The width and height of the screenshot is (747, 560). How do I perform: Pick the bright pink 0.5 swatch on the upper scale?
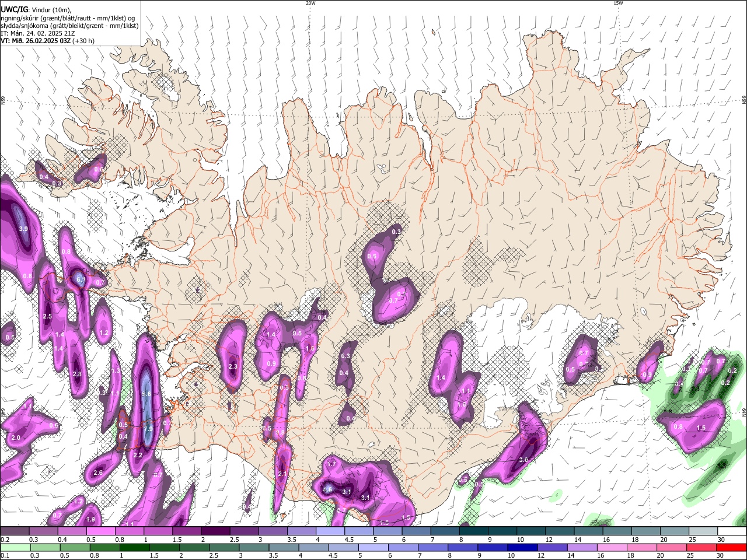(x=100, y=531)
